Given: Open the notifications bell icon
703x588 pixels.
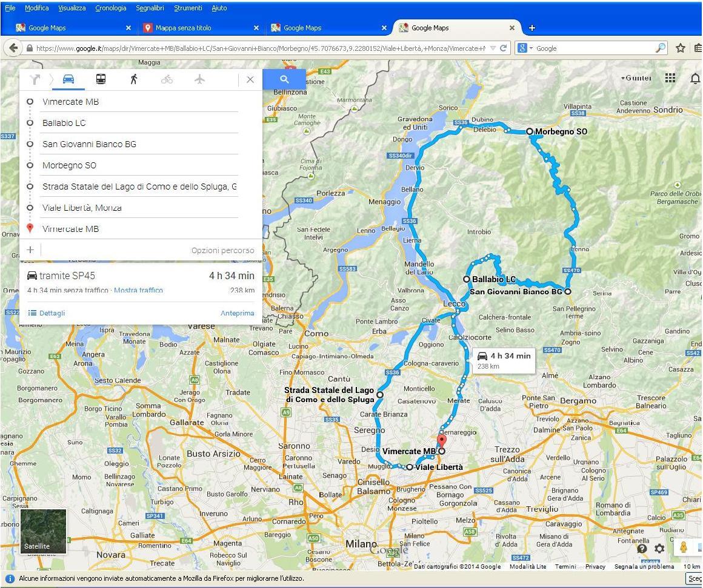Looking at the screenshot, I should coord(695,78).
